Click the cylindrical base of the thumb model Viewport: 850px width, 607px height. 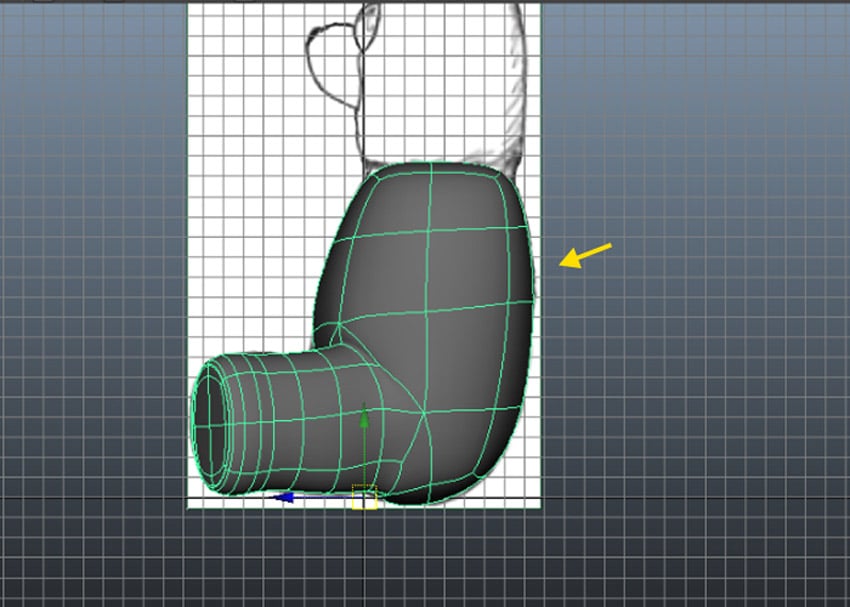coord(250,425)
